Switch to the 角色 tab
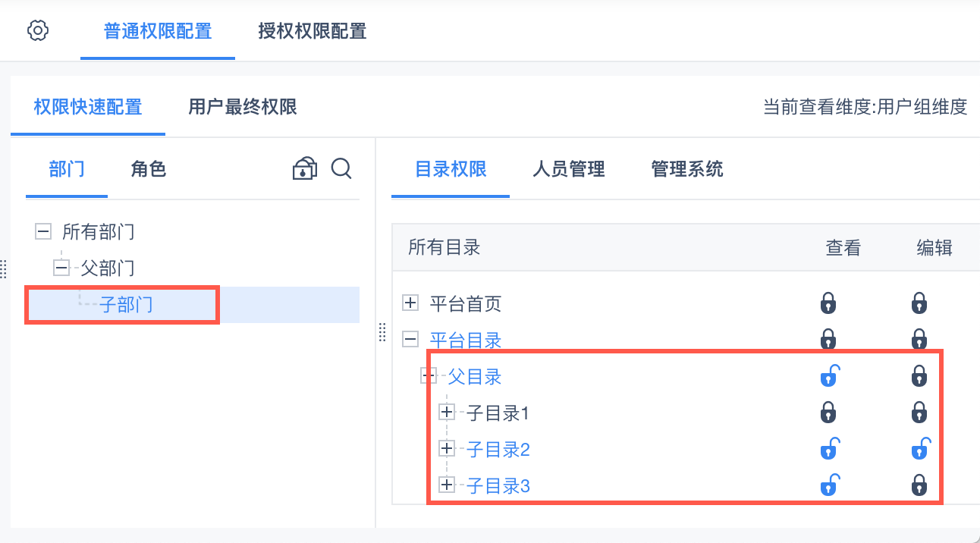 coord(148,169)
